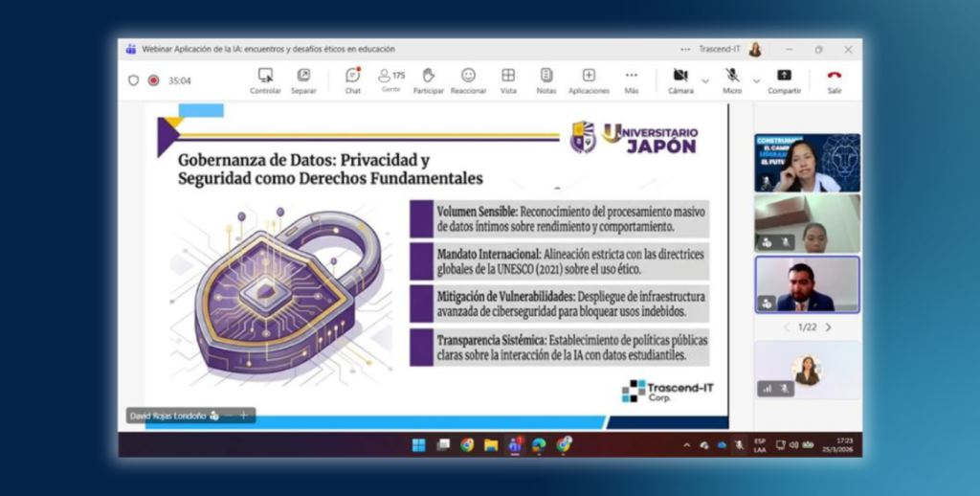
Task: Unmute the Micro microphone
Action: [732, 79]
